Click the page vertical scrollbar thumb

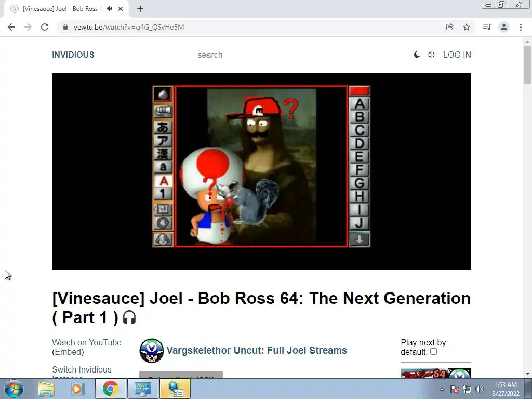click(x=527, y=65)
